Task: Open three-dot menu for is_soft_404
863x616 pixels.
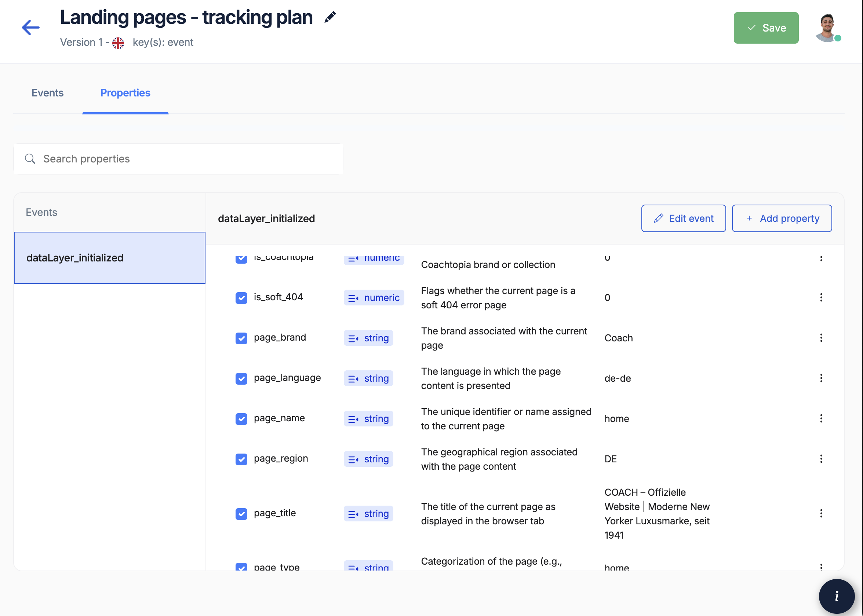Action: click(821, 297)
